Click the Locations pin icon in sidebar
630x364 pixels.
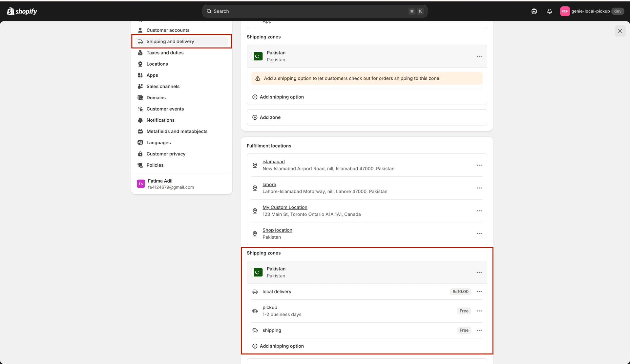(x=140, y=64)
